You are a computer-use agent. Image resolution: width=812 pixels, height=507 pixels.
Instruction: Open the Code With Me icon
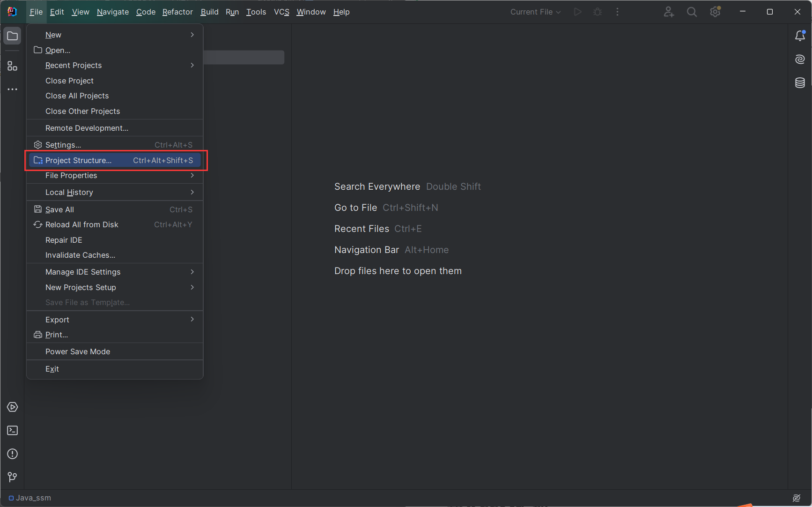point(669,12)
